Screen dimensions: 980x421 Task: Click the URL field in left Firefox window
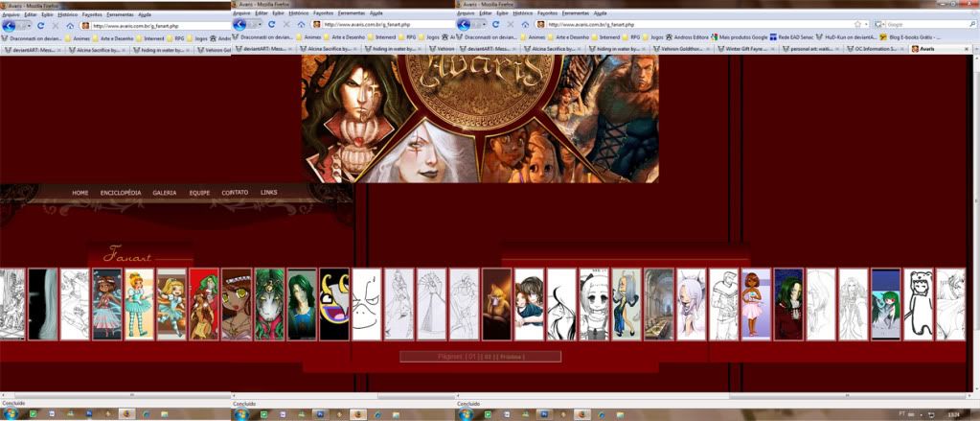pyautogui.click(x=156, y=26)
